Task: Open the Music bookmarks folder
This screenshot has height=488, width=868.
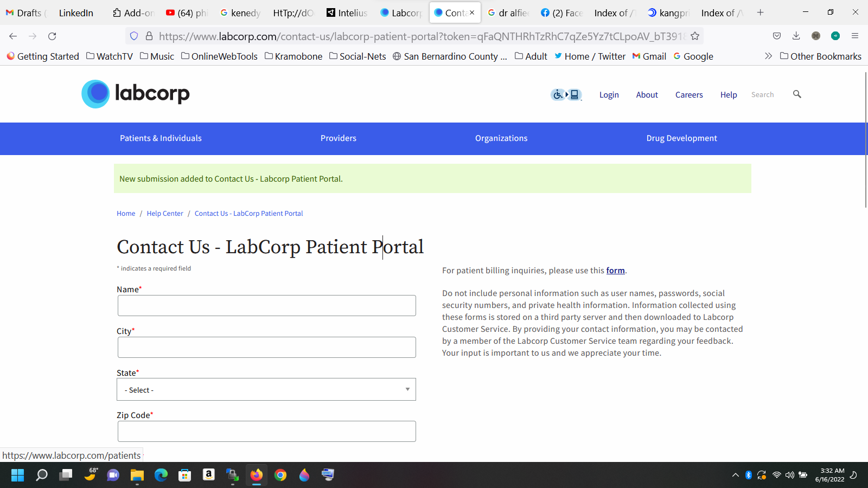Action: (x=157, y=56)
